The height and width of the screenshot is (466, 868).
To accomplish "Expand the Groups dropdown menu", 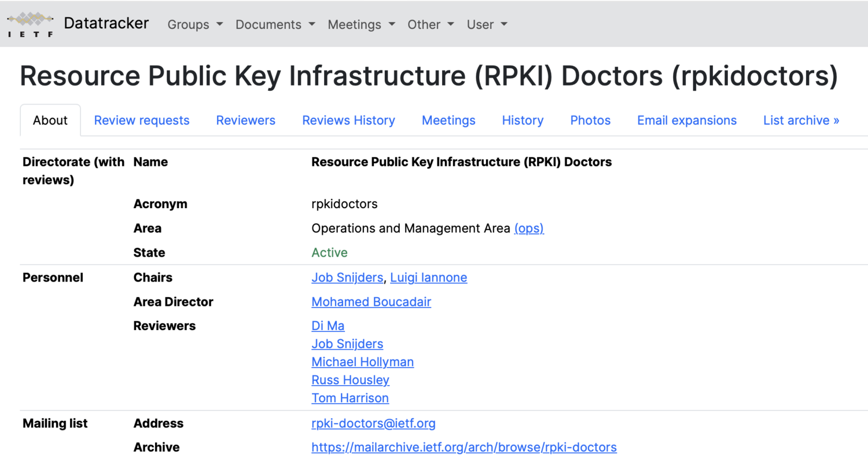I will coord(195,24).
